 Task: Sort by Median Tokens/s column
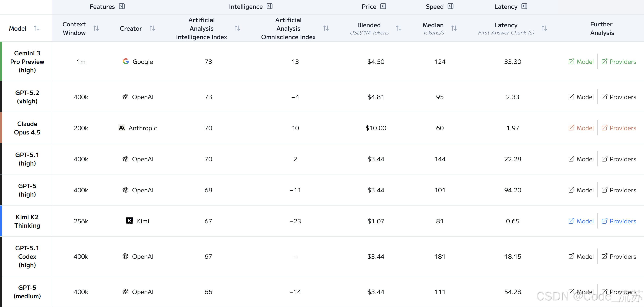pos(454,28)
